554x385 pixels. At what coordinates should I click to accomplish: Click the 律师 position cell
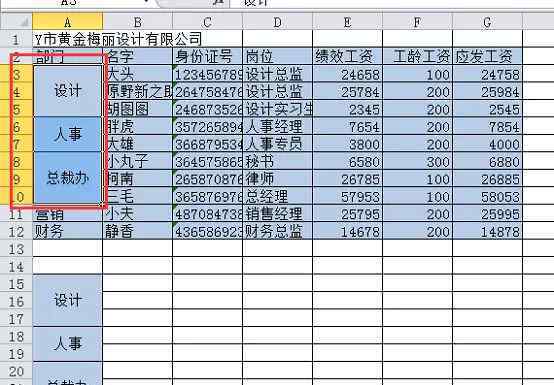pyautogui.click(x=277, y=179)
